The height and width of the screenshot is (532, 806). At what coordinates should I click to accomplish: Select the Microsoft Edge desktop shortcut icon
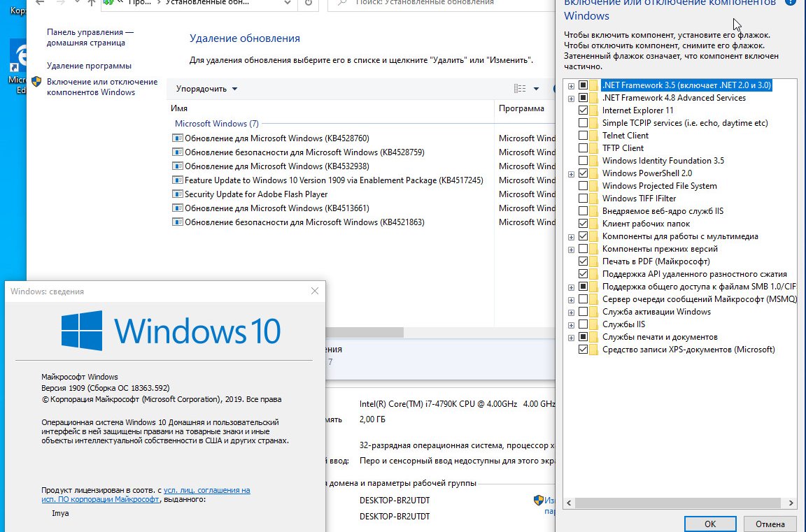19,55
